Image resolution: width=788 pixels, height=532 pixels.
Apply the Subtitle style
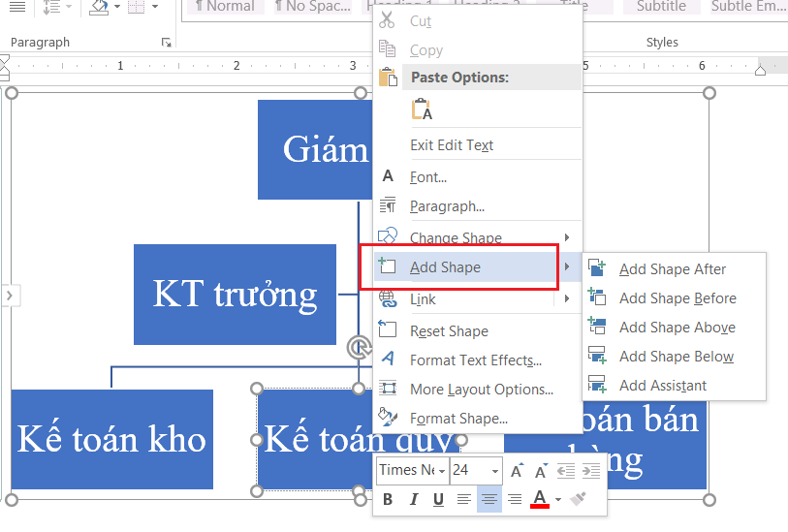661,7
